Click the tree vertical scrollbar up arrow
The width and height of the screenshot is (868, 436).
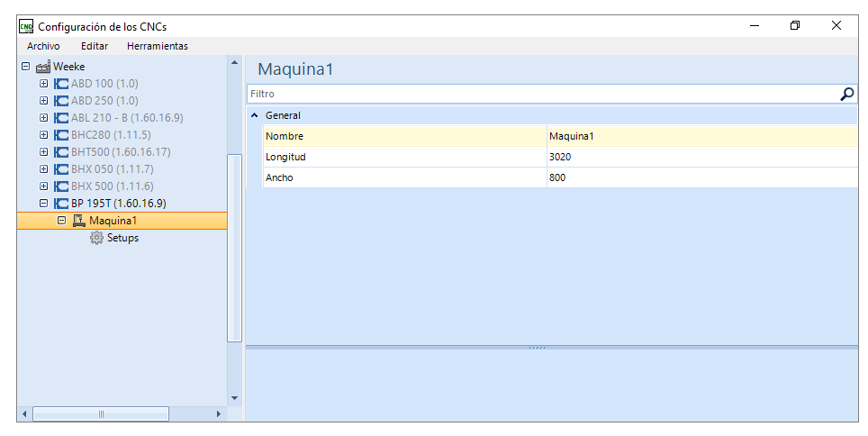pyautogui.click(x=234, y=62)
